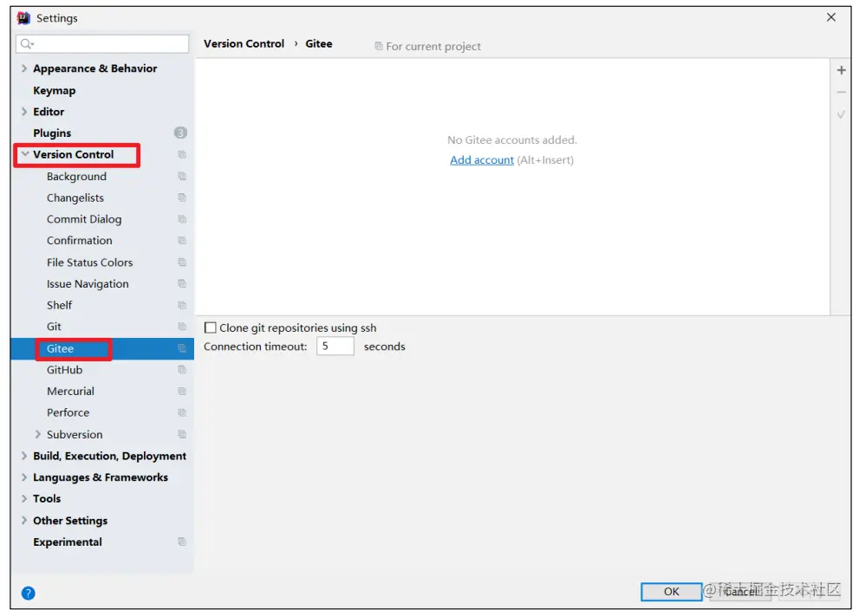Click project-level icon beside File Status Colors
Screen dimensions: 859x616
[x=182, y=263]
